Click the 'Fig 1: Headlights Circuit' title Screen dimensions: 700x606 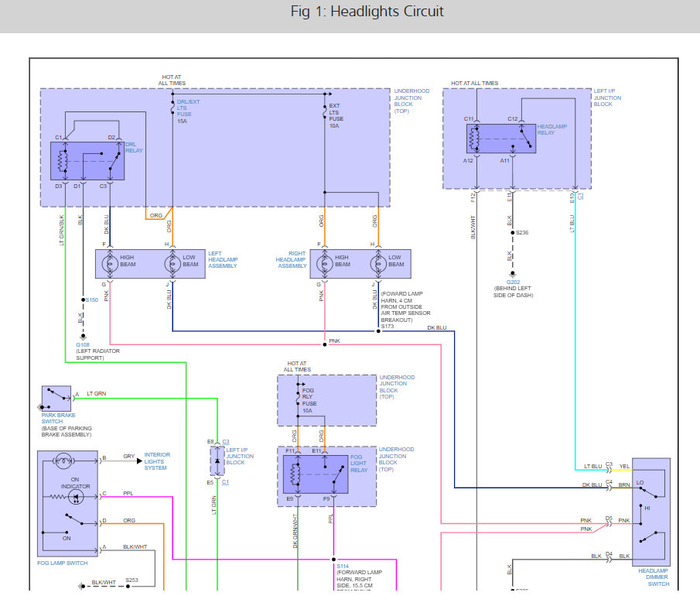[x=367, y=11]
